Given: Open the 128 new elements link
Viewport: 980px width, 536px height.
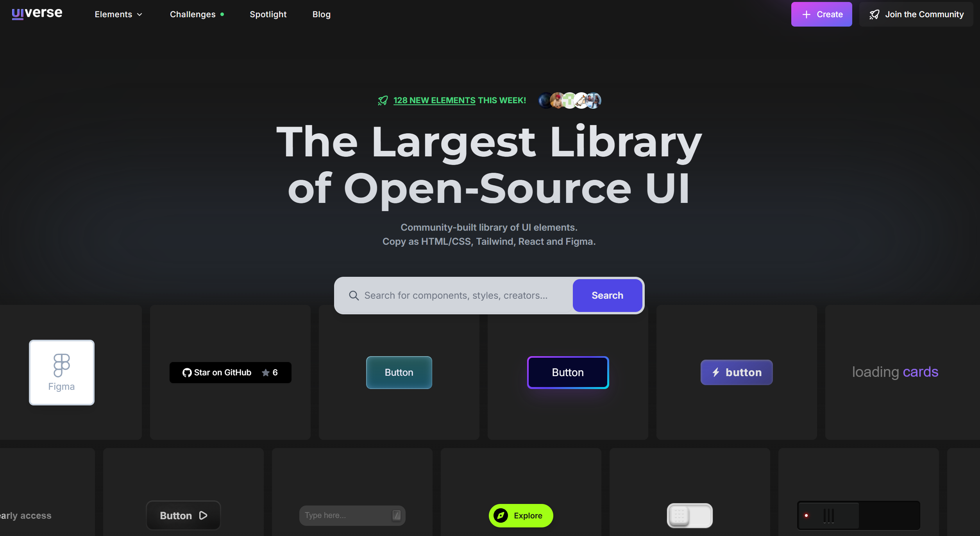Looking at the screenshot, I should click(434, 100).
